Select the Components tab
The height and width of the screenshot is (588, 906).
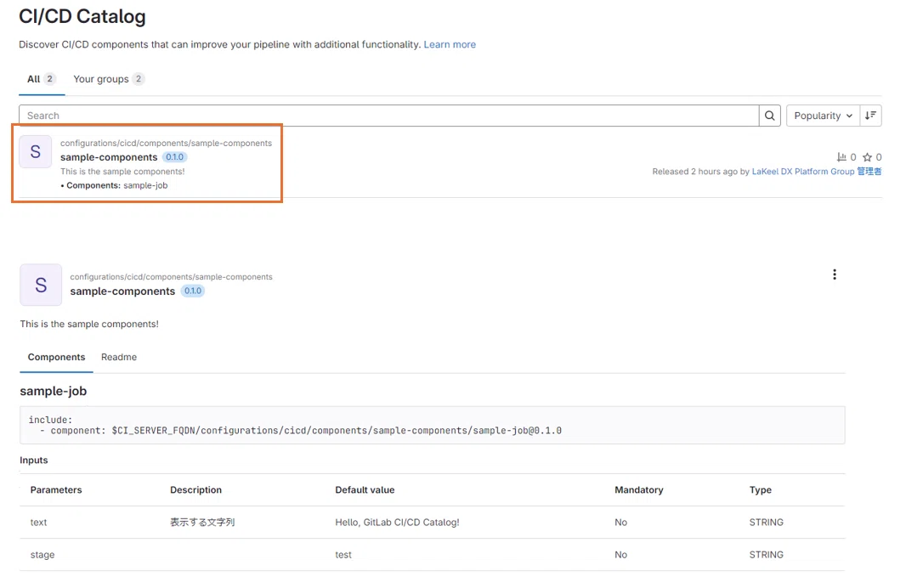tap(57, 357)
